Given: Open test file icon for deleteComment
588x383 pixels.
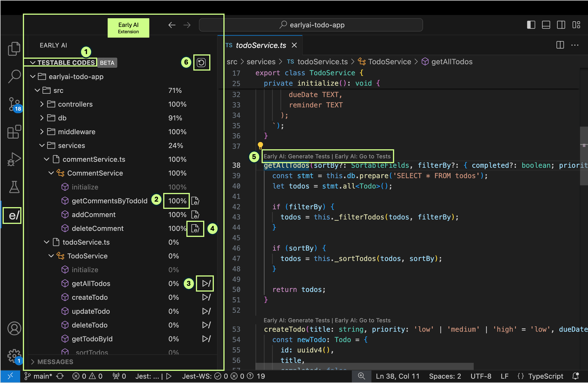Looking at the screenshot, I should [195, 229].
